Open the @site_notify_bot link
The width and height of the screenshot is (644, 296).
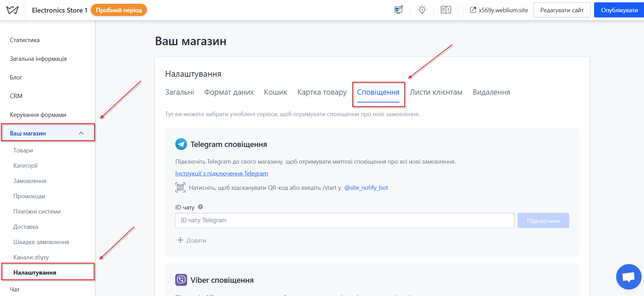pos(366,188)
